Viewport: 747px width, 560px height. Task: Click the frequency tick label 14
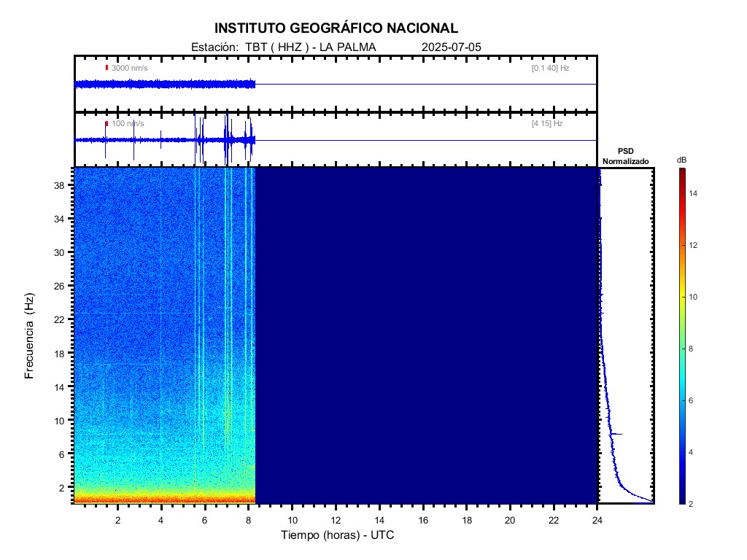pyautogui.click(x=59, y=388)
